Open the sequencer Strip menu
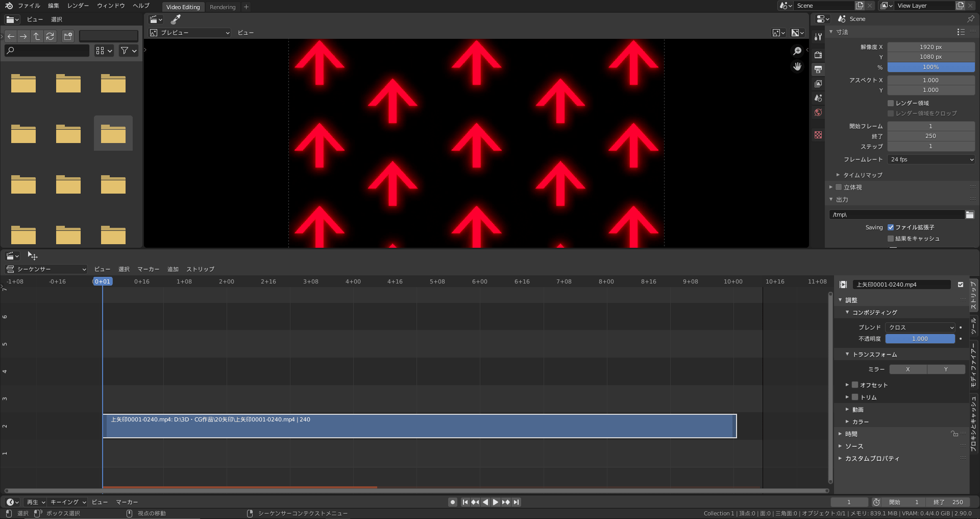Viewport: 980px width, 519px height. pos(200,269)
